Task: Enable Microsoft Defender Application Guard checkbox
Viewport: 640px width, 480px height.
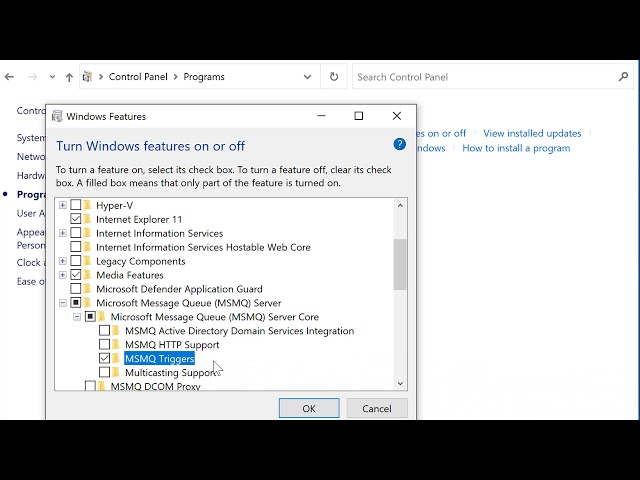Action: pos(76,289)
